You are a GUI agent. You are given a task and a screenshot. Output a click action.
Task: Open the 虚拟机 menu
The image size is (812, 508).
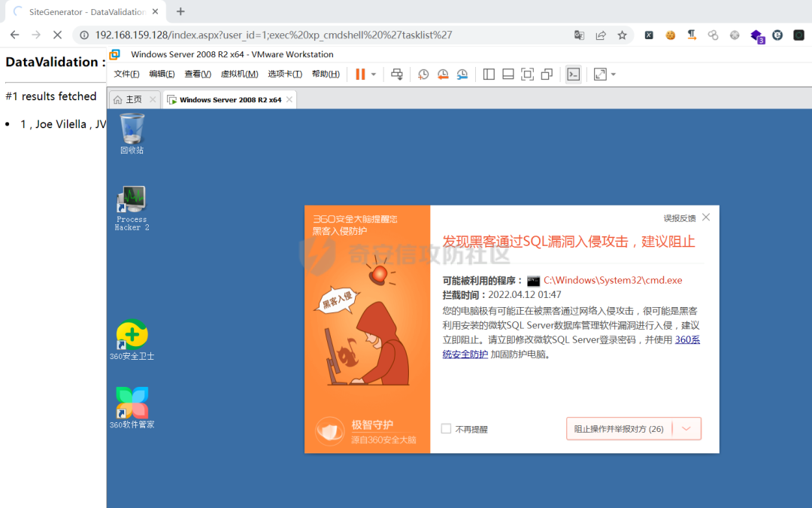pyautogui.click(x=240, y=74)
